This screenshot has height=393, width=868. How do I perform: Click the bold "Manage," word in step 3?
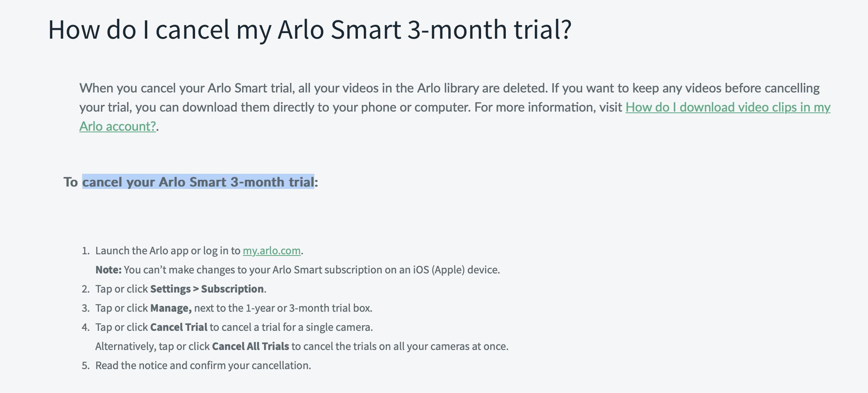pyautogui.click(x=171, y=308)
